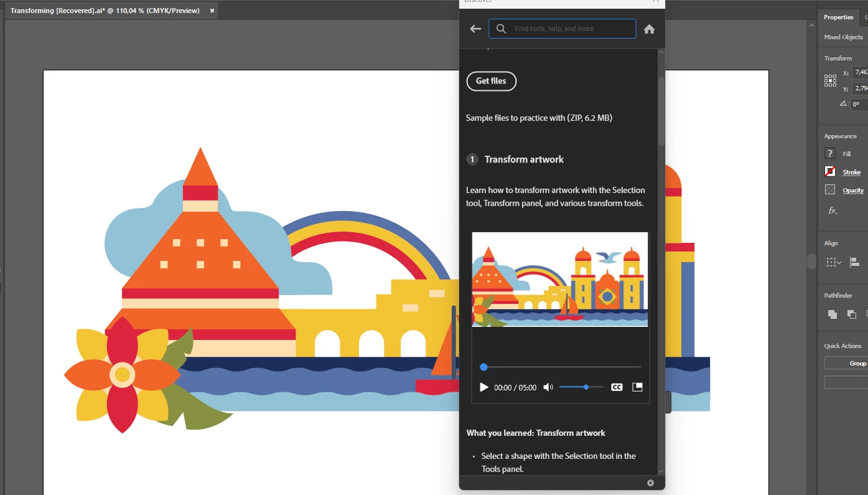The image size is (868, 495).
Task: Adjust the video volume slider
Action: click(x=581, y=387)
